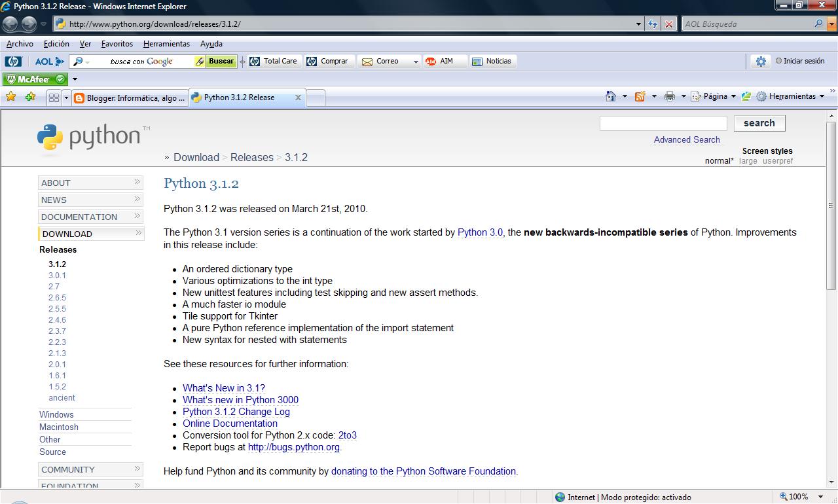Image resolution: width=838 pixels, height=504 pixels.
Task: Expand Correo dropdown arrow
Action: point(415,62)
